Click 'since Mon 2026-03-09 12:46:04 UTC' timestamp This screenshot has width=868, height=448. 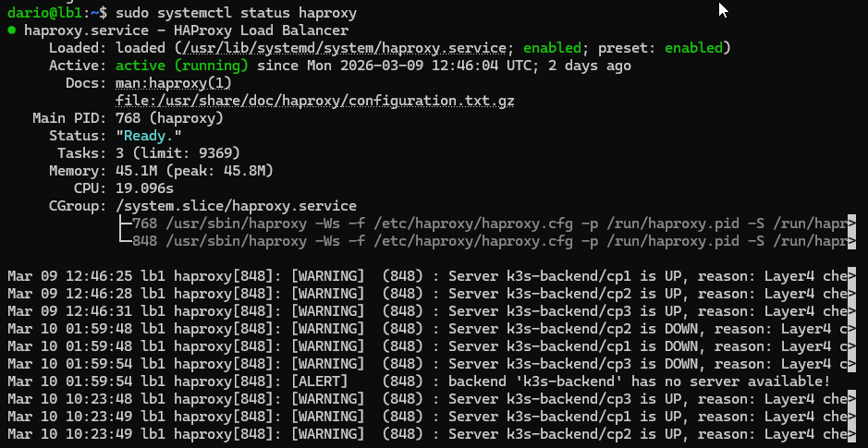coord(398,66)
